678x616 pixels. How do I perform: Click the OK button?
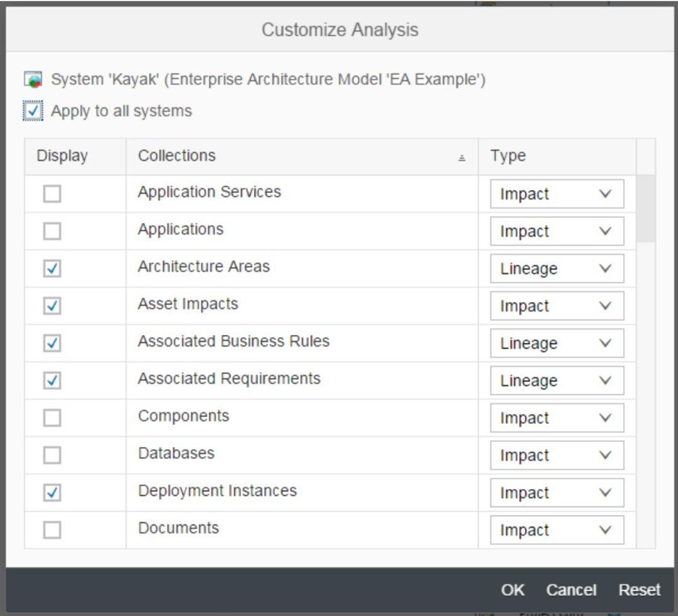[x=512, y=590]
